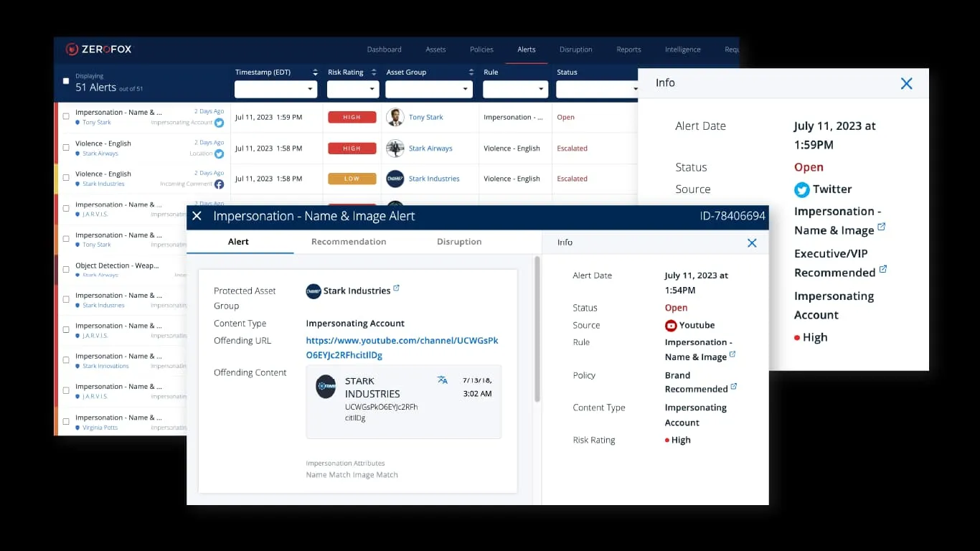Screen dimensions: 980x551
Task: Open Disruption in the top navigation bar
Action: (576, 50)
